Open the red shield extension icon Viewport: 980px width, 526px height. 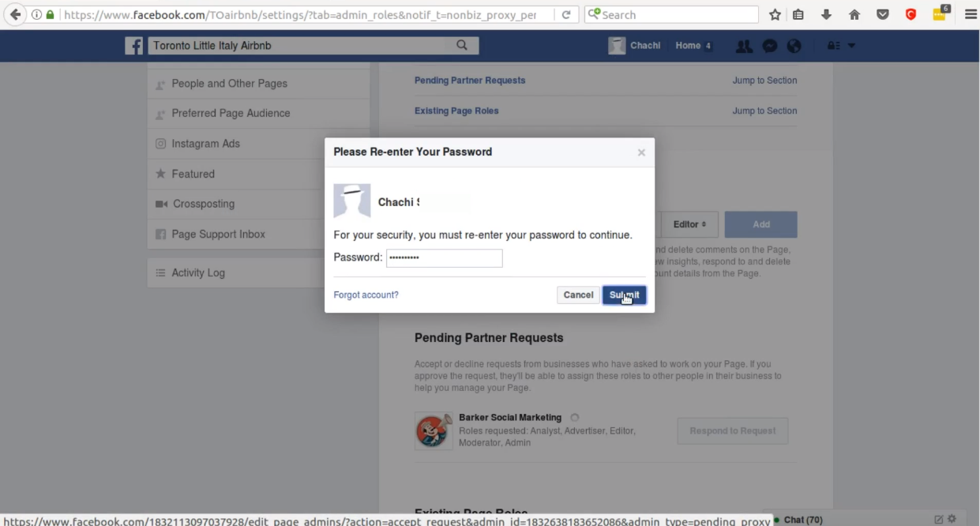(x=911, y=14)
